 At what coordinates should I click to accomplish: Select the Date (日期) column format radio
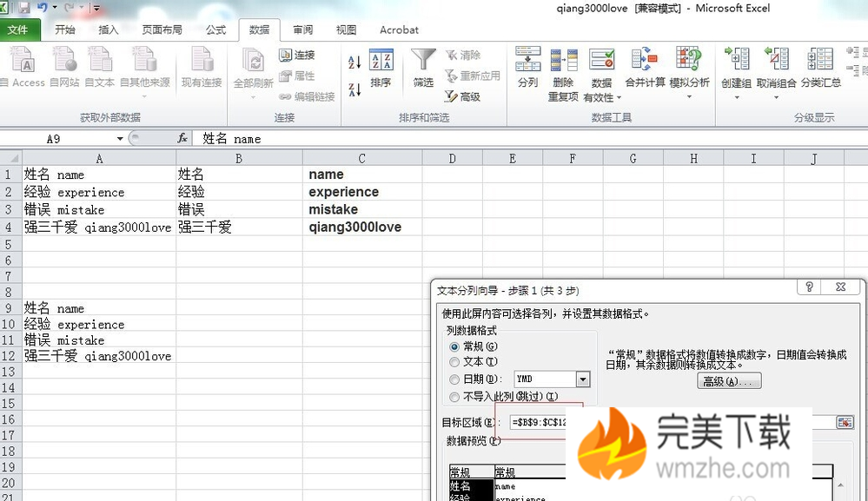click(x=454, y=379)
